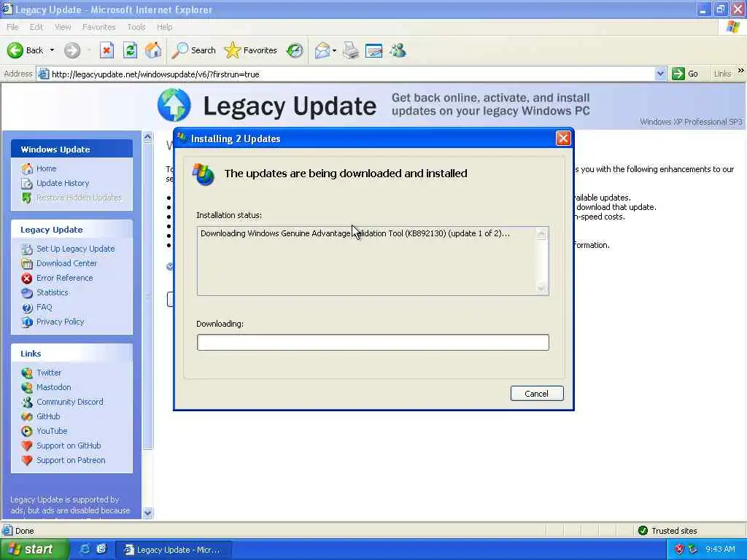Expand the Links toolbar chevron
The image size is (747, 560).
(741, 71)
